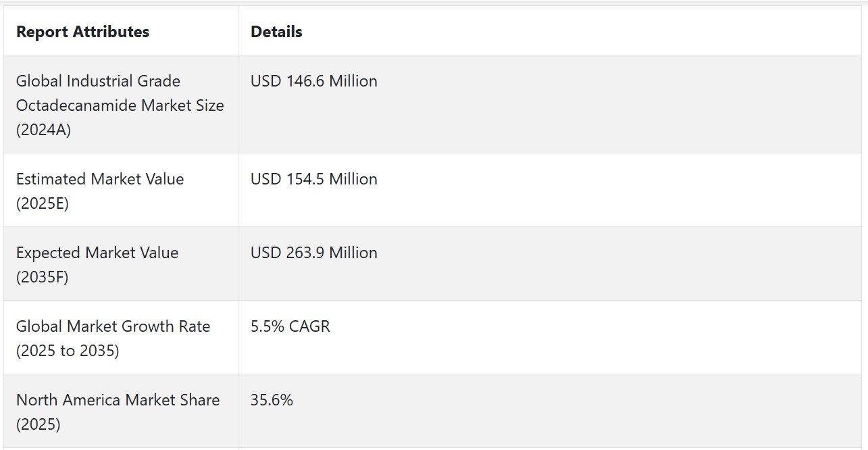
Task: Click the USD 154.5 Million value
Action: (314, 179)
